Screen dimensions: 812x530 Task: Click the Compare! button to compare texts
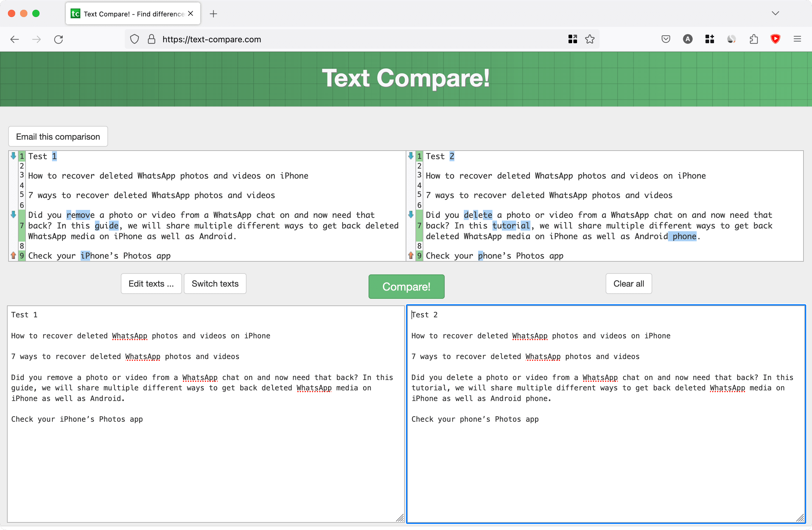click(x=406, y=286)
